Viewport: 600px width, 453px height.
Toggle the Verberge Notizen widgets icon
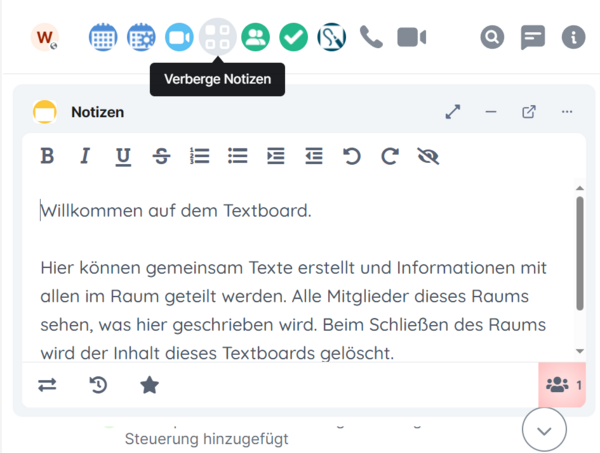point(217,37)
